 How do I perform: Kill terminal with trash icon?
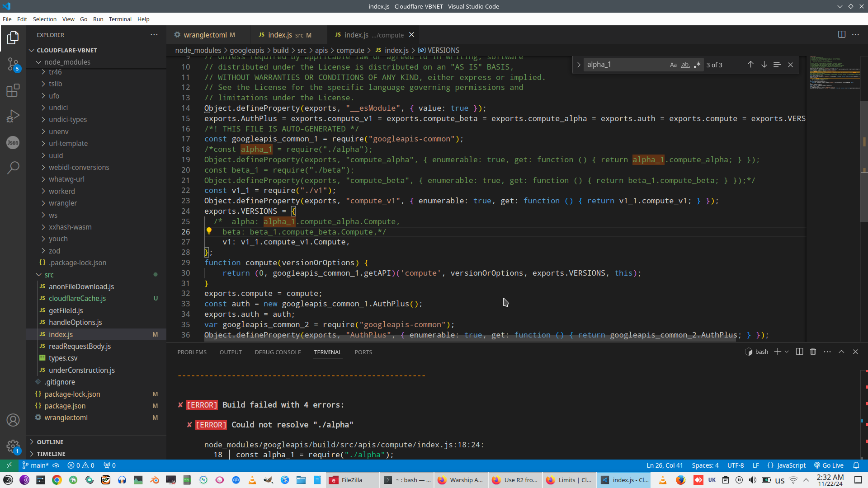(x=813, y=352)
